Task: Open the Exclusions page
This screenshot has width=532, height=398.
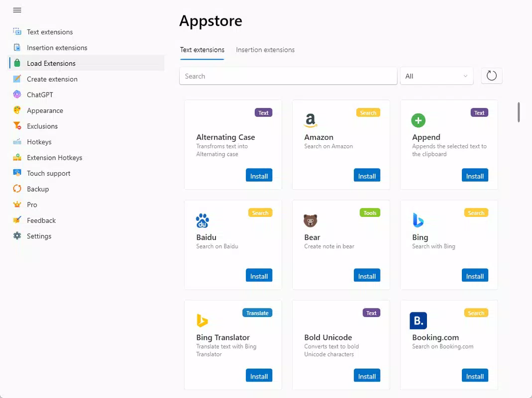Action: click(x=86, y=126)
